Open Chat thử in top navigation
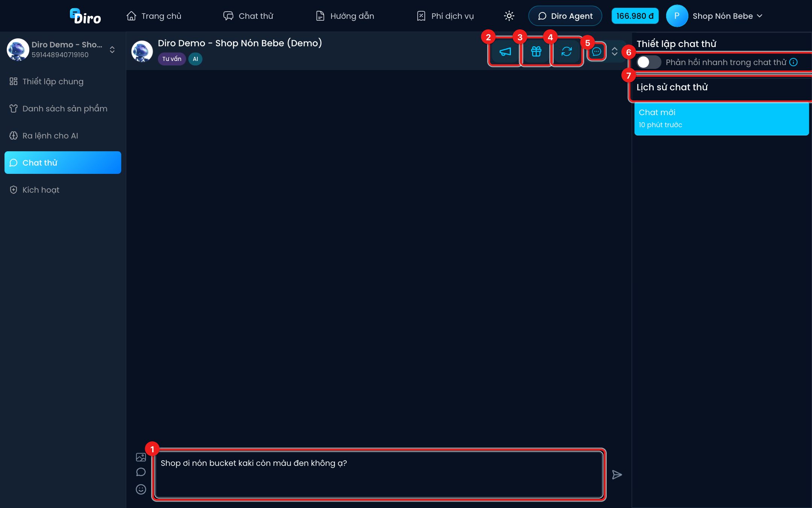This screenshot has width=812, height=508. click(x=248, y=16)
